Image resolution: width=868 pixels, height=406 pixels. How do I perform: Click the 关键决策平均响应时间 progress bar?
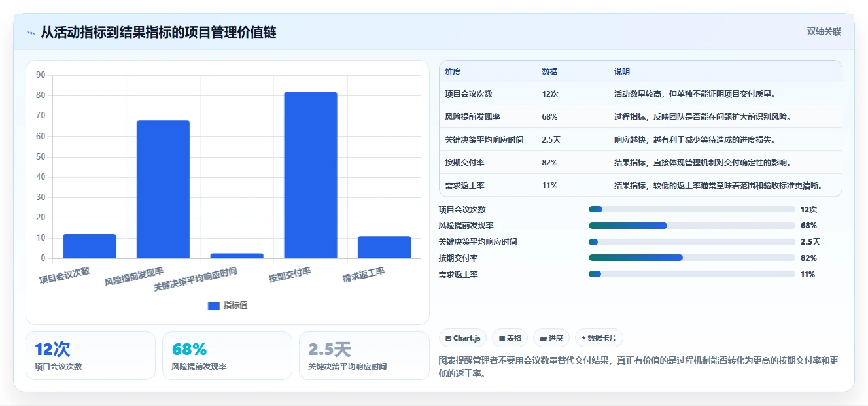(x=691, y=242)
